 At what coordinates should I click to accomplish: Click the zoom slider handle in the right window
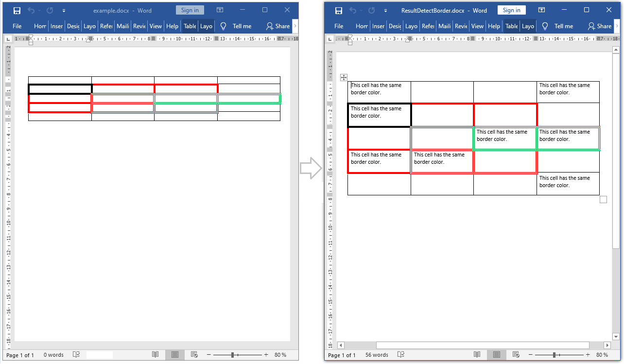555,355
